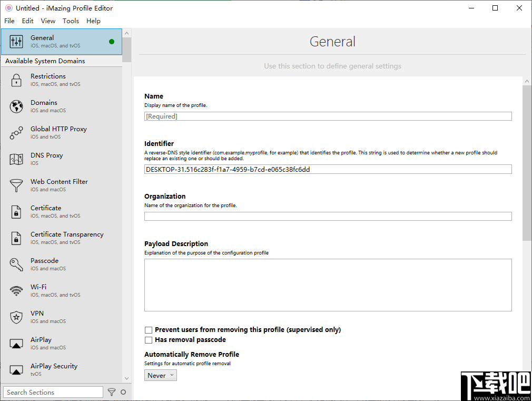Open Certificate document-lock icon
Viewport: 532px width, 401px height.
click(x=16, y=212)
